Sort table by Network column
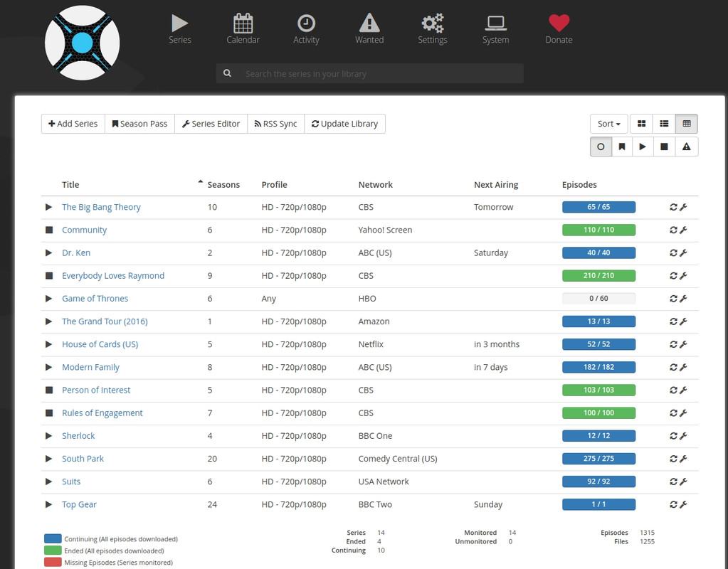Screen dimensions: 728x569 [375, 185]
